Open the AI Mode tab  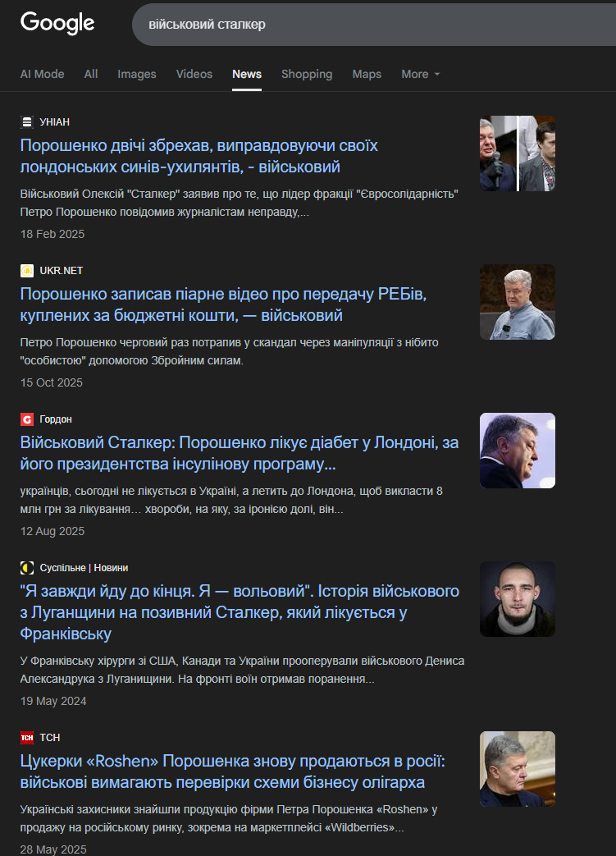tap(42, 74)
